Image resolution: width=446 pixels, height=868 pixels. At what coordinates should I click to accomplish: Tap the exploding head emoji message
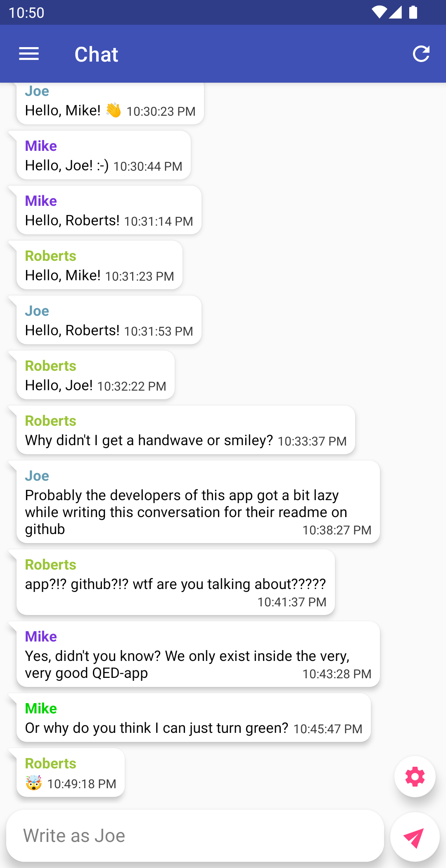coord(70,773)
